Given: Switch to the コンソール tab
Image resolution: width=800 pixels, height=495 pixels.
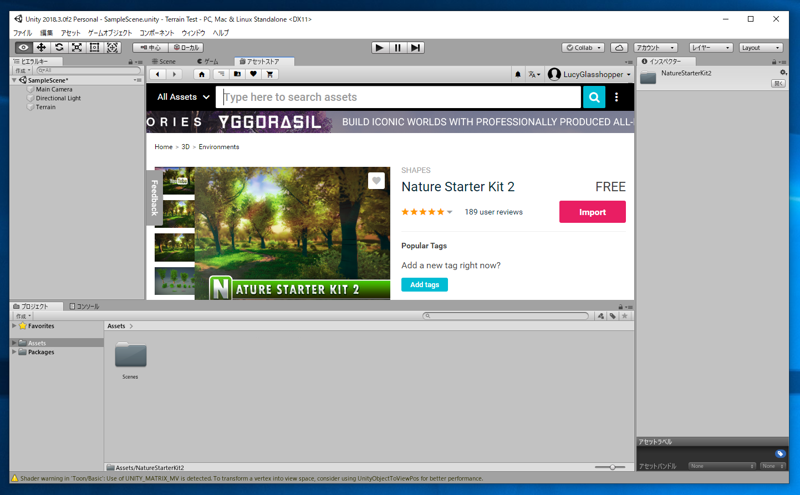Looking at the screenshot, I should coord(85,306).
